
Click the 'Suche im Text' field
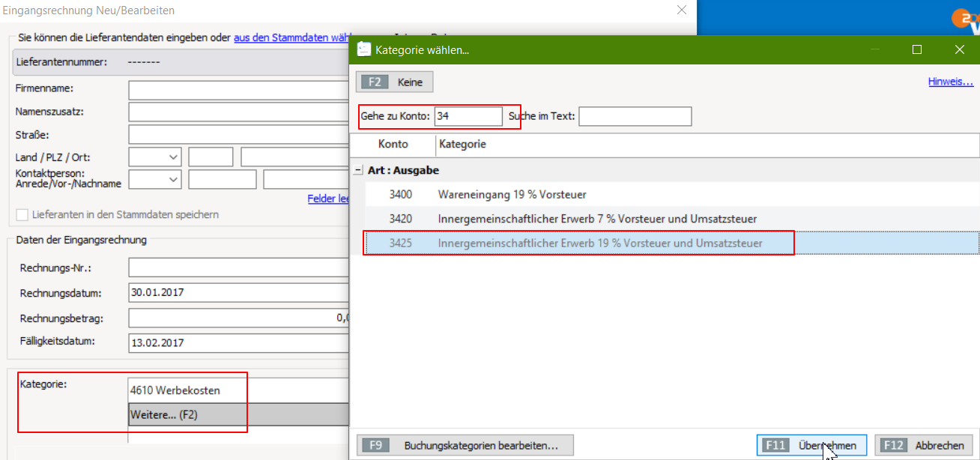click(x=635, y=117)
